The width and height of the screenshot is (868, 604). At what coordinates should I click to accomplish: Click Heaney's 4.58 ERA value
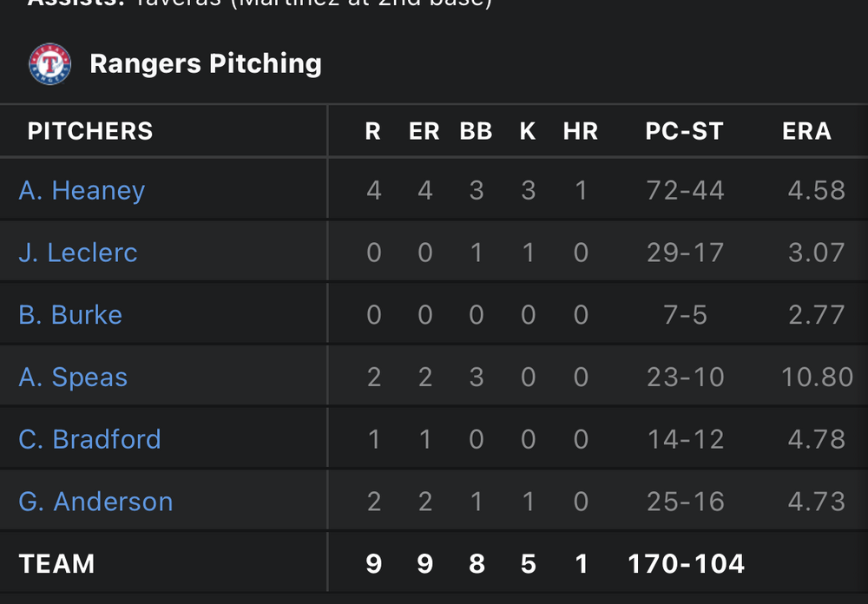[816, 190]
